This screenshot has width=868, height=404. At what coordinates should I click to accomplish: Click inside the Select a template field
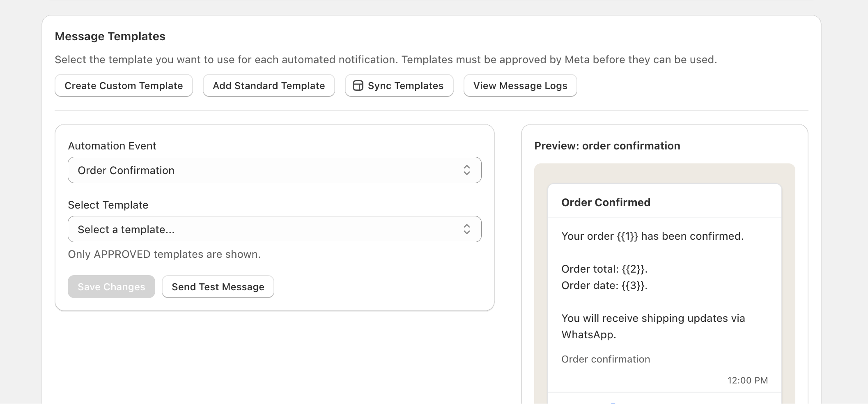pos(246,229)
